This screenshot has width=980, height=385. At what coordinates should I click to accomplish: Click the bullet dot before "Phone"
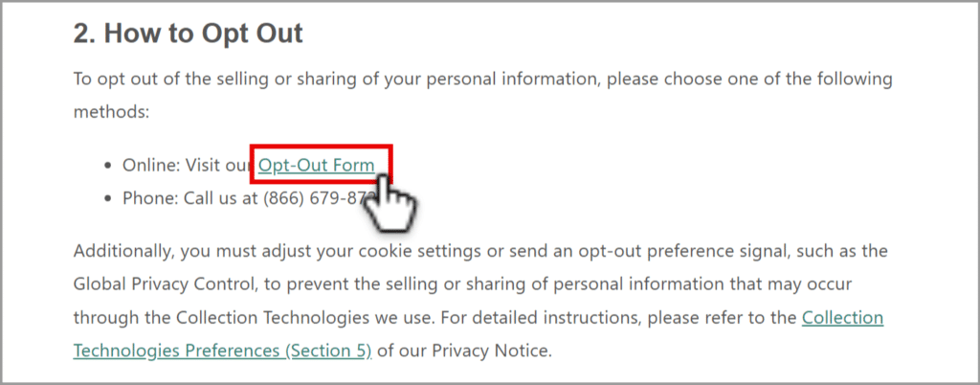[109, 199]
